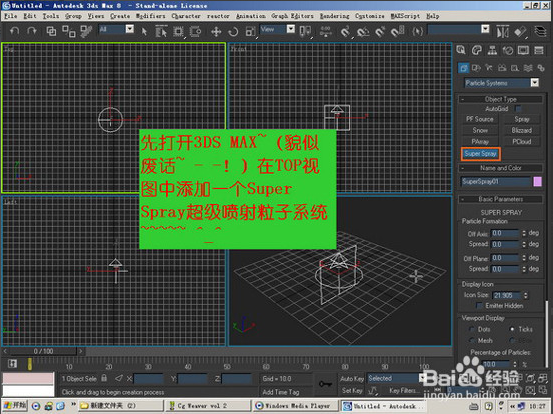
Task: Switch to the Hierarchy command panel tab
Action: 492,50
